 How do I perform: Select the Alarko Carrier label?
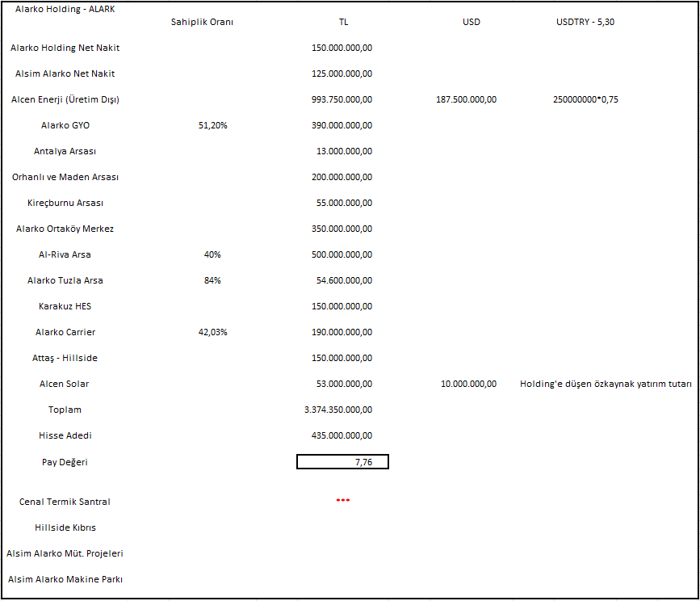point(65,333)
